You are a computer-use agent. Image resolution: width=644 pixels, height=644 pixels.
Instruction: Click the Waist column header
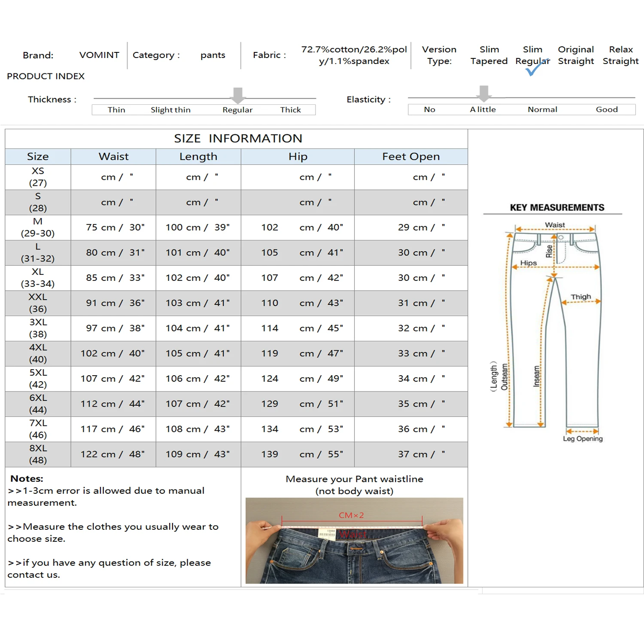pos(113,157)
